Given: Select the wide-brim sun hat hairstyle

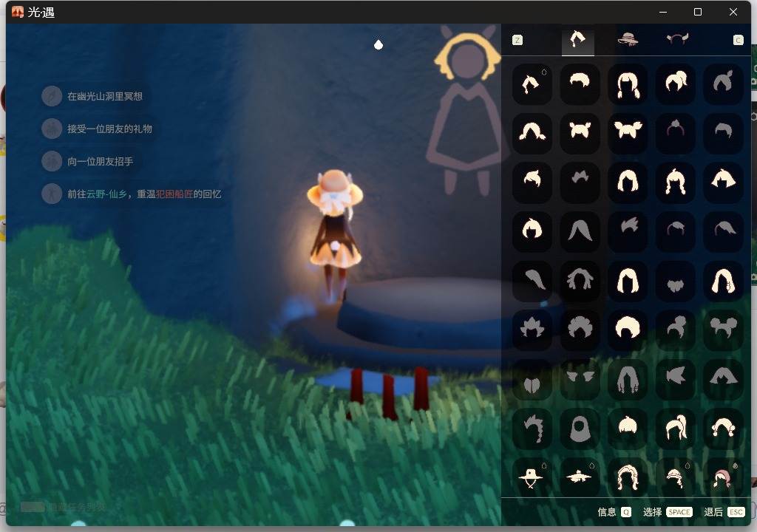Looking at the screenshot, I should [x=532, y=478].
